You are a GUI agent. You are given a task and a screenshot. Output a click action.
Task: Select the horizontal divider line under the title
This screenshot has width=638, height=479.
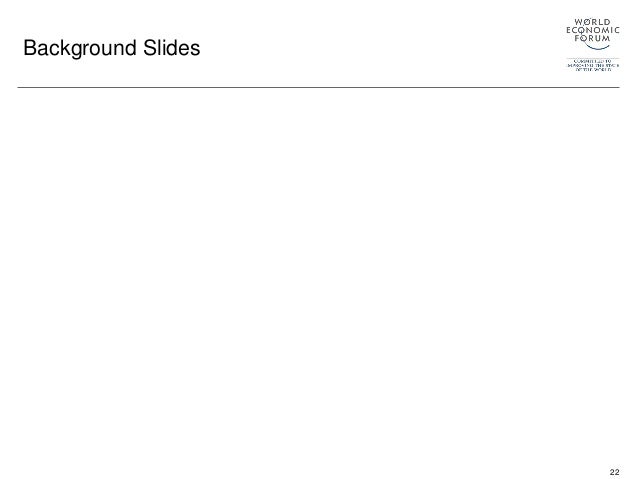click(319, 87)
